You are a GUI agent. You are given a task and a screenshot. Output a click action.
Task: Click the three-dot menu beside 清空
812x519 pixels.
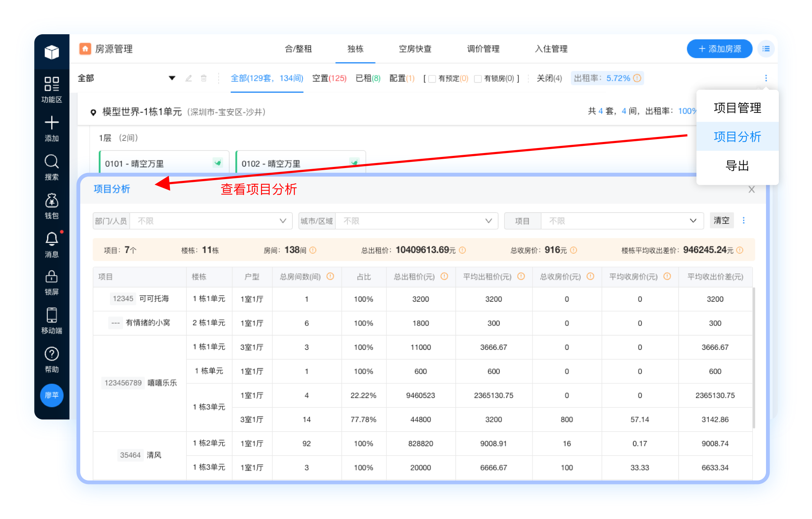[x=744, y=220]
